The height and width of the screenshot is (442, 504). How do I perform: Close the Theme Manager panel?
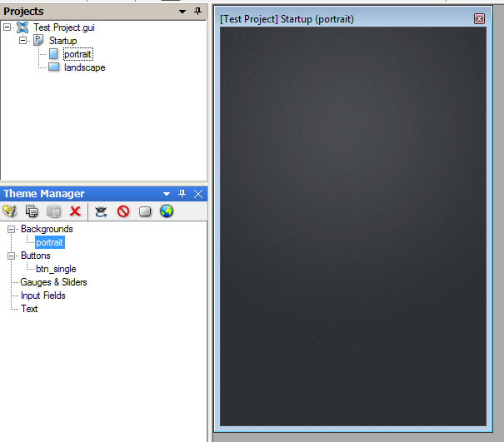click(x=198, y=194)
